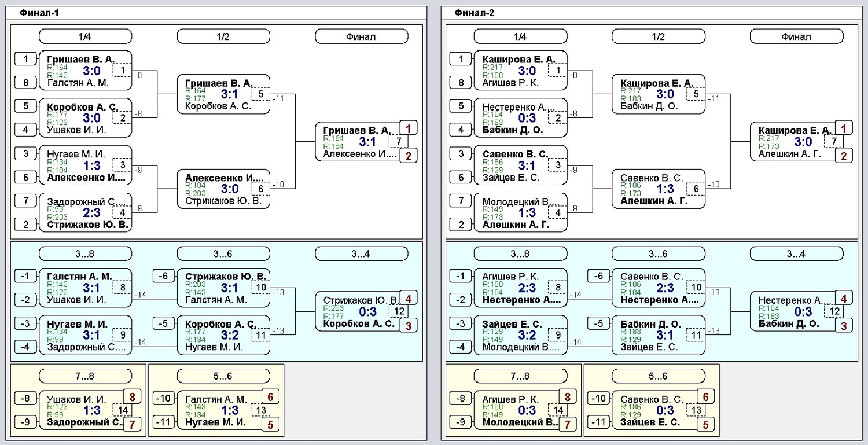Click match number 6 box in Савенко–Алешкин semifinal
868x445 pixels.
696,189
